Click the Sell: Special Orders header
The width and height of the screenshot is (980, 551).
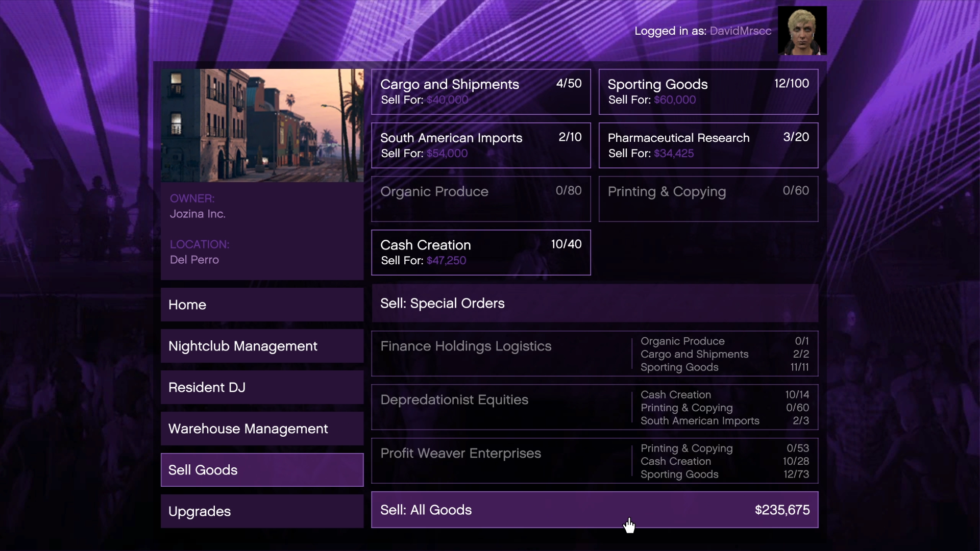click(x=595, y=304)
